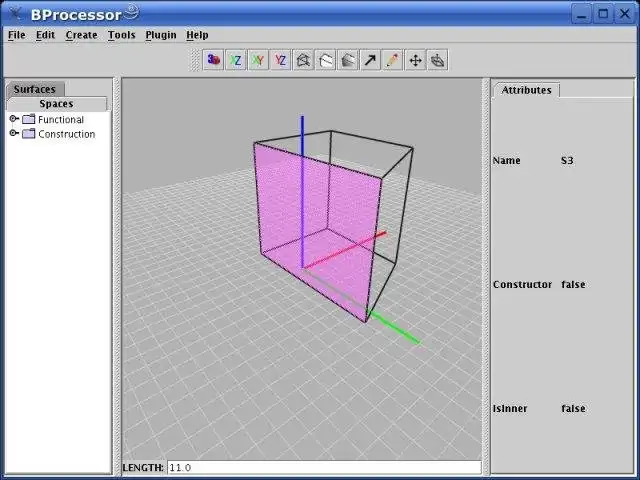Screen dimensions: 640x480
Task: Click the IsInner attribute label
Action: pos(510,409)
